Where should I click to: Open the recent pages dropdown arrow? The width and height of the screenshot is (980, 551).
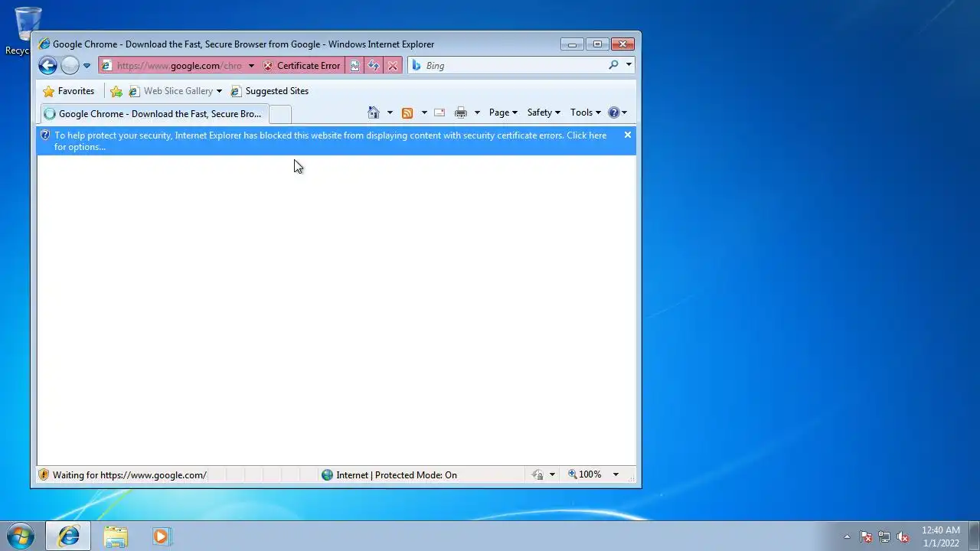click(87, 66)
